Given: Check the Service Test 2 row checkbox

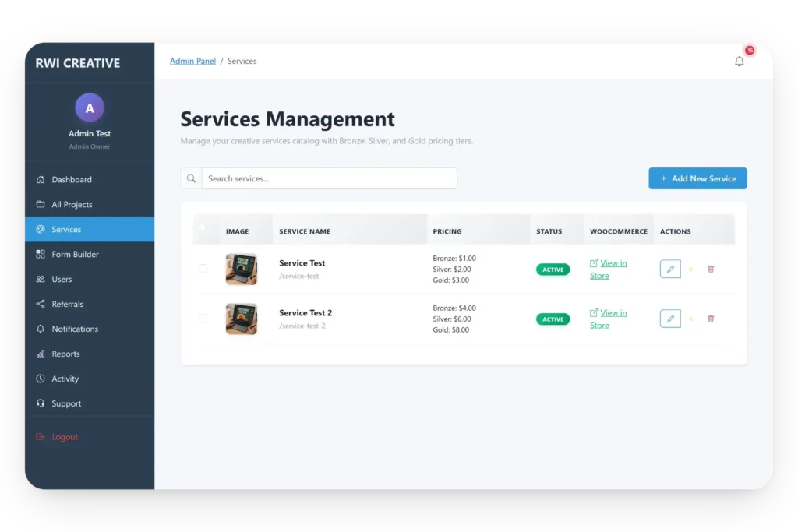Looking at the screenshot, I should coord(203,319).
